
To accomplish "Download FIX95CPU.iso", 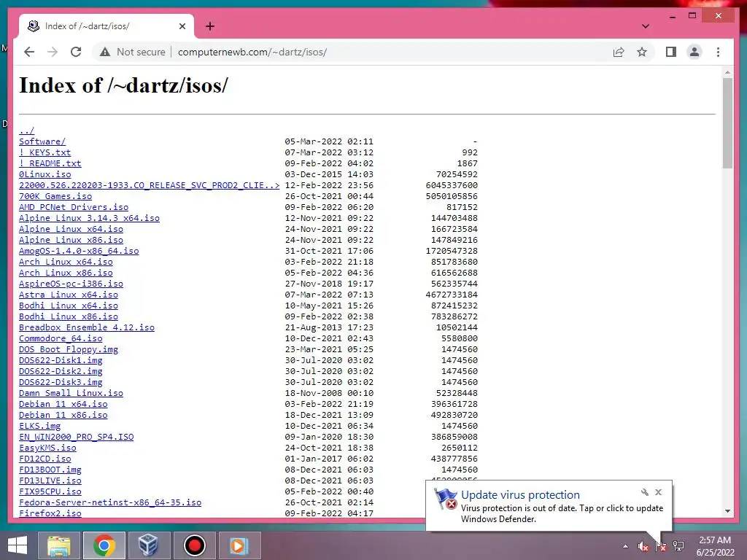I will coord(50,492).
